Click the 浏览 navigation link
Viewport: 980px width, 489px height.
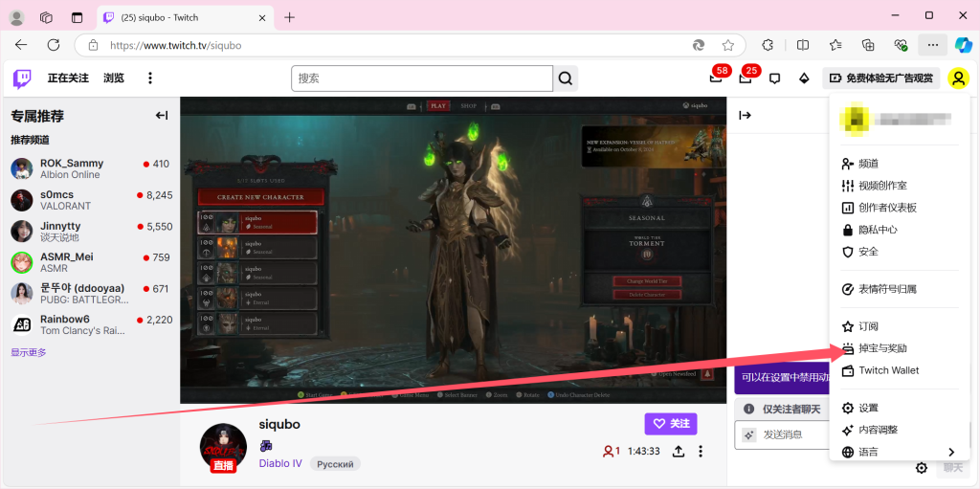pos(114,78)
